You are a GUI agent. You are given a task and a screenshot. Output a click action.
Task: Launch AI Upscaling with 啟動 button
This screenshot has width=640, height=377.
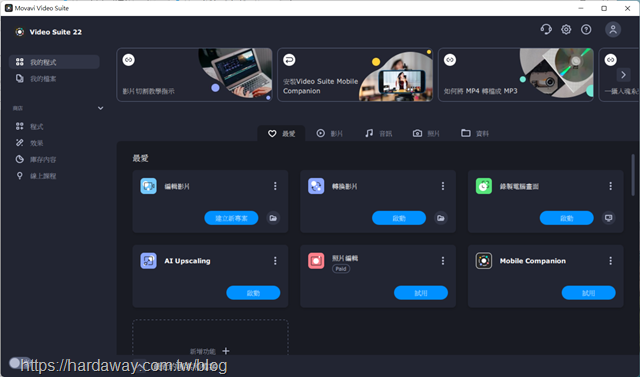tap(253, 293)
